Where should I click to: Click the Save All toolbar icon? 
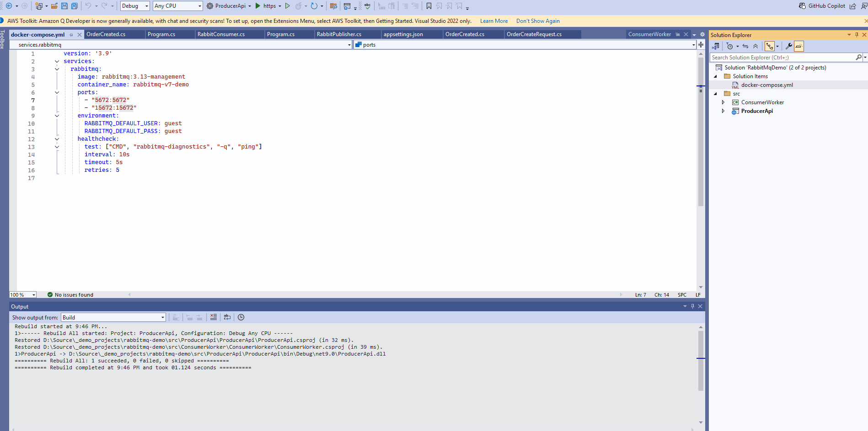click(x=74, y=6)
